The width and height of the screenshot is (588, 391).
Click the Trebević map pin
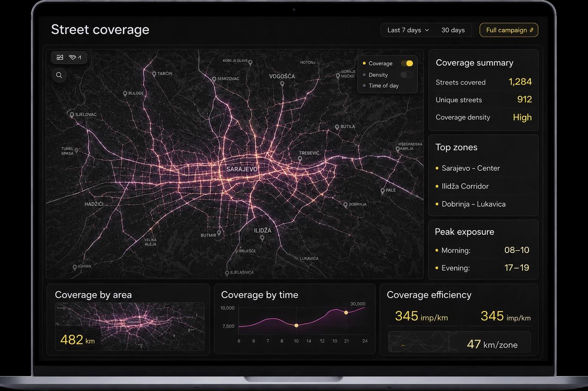point(300,159)
